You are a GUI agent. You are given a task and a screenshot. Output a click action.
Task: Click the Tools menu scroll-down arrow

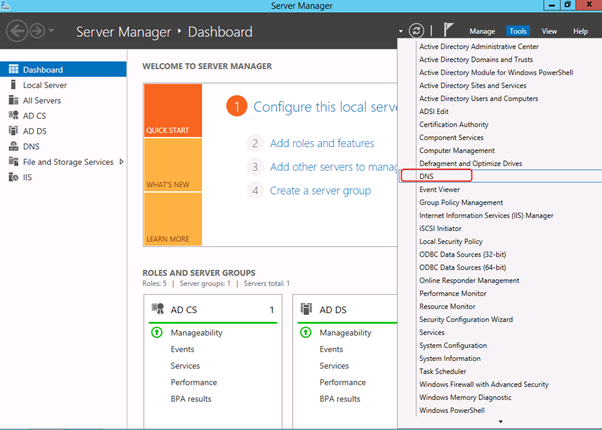point(500,421)
